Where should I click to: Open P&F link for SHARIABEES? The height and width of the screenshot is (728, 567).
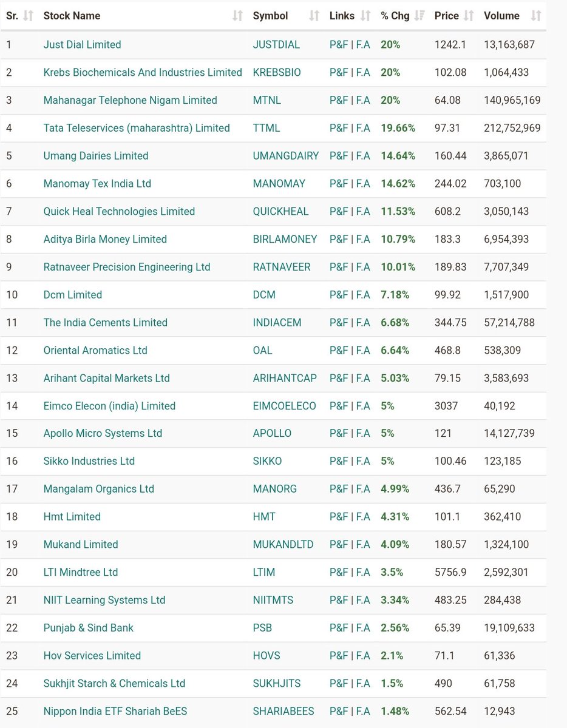click(x=339, y=711)
